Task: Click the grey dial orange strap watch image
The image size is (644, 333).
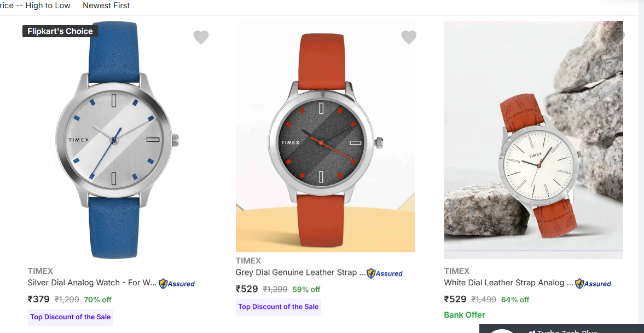Action: pos(325,137)
